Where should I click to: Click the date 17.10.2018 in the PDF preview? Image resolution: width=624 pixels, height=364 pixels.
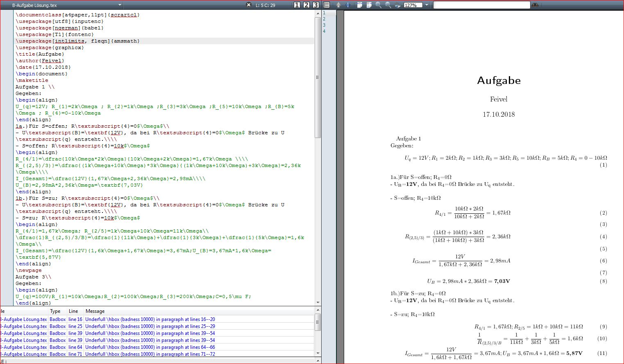(499, 115)
